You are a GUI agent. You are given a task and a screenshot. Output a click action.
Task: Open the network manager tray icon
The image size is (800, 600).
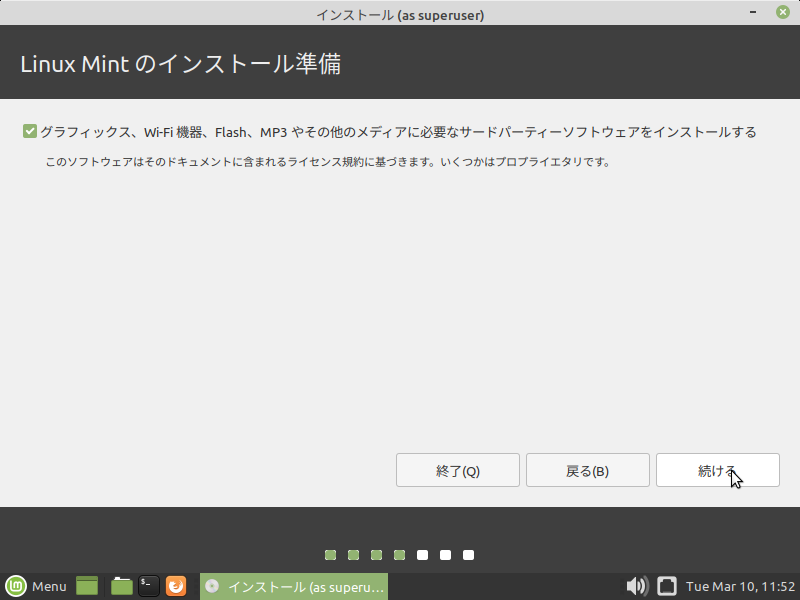coord(666,586)
